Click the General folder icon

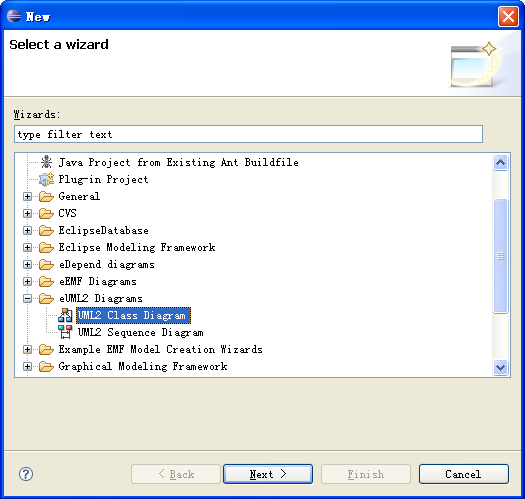[46, 196]
